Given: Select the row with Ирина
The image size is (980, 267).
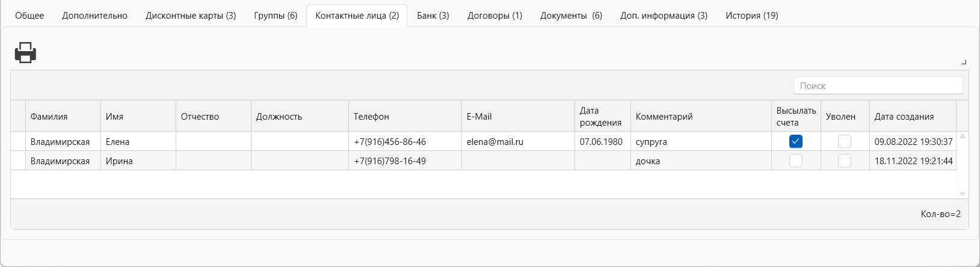Looking at the screenshot, I should pos(483,161).
